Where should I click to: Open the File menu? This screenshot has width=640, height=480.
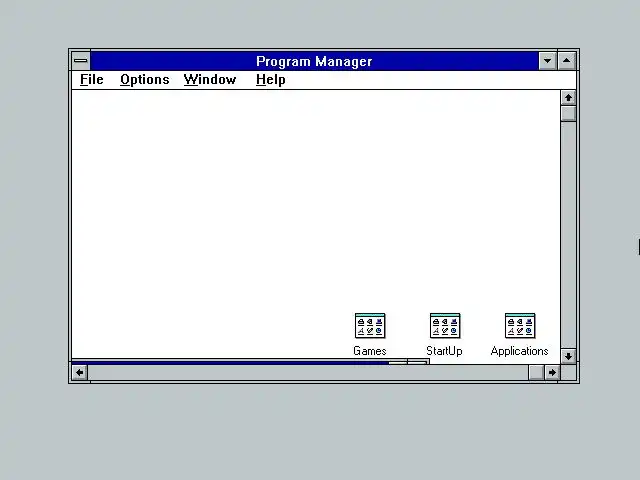click(x=91, y=80)
